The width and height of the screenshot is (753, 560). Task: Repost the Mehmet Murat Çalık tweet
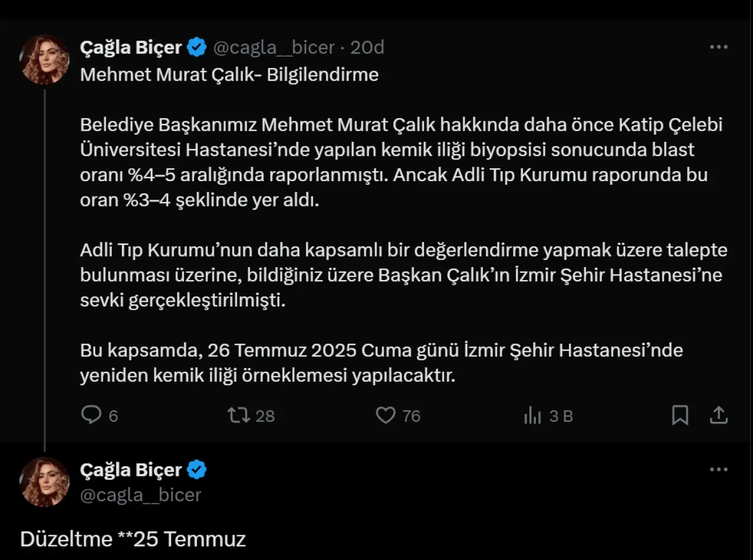point(238,416)
